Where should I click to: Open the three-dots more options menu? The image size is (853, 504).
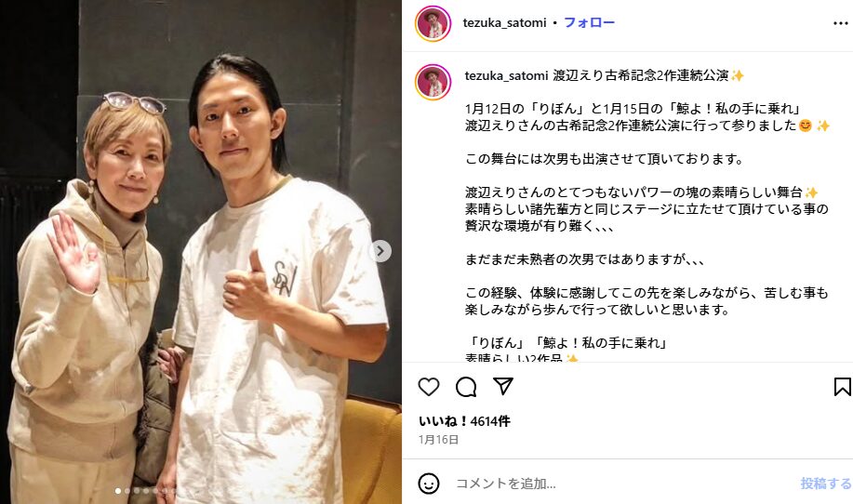(x=841, y=23)
